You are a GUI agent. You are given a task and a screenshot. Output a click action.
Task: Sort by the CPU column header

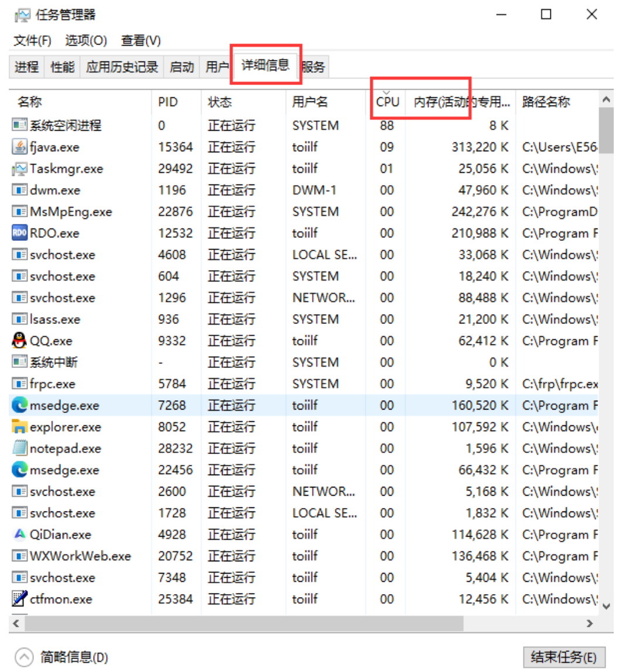(387, 103)
